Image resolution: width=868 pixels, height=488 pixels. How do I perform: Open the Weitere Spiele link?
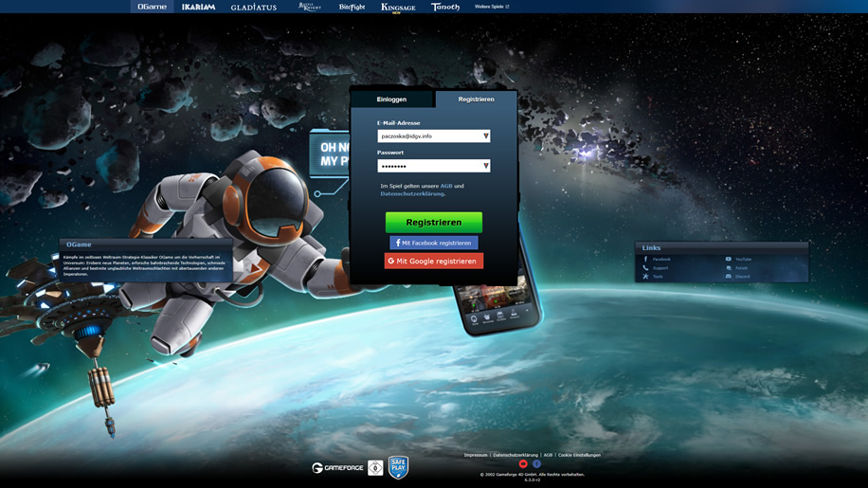[x=492, y=7]
